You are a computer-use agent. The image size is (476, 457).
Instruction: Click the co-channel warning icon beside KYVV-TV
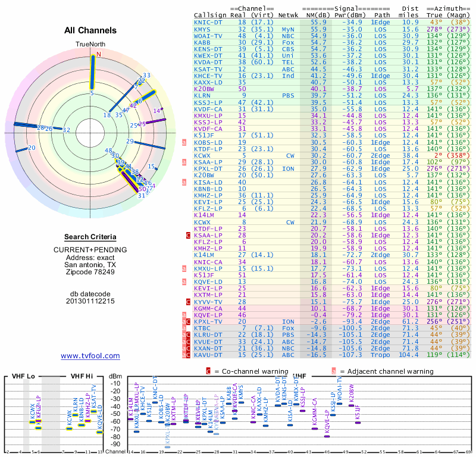(x=188, y=302)
